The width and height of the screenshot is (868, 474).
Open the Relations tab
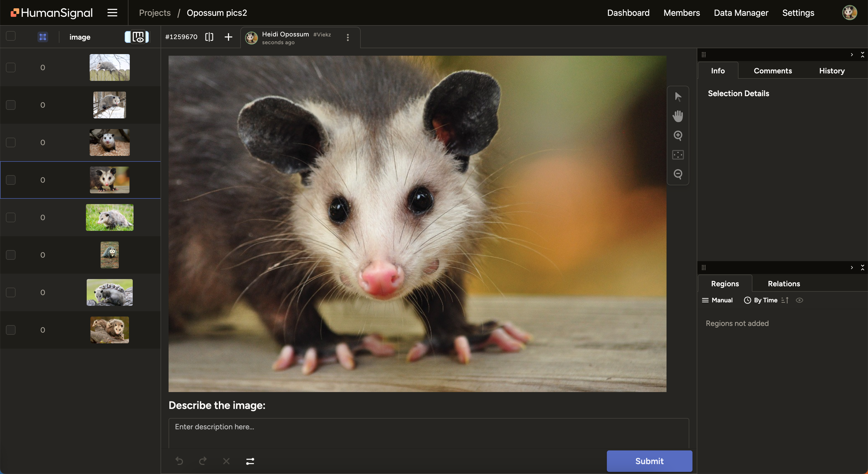tap(783, 284)
